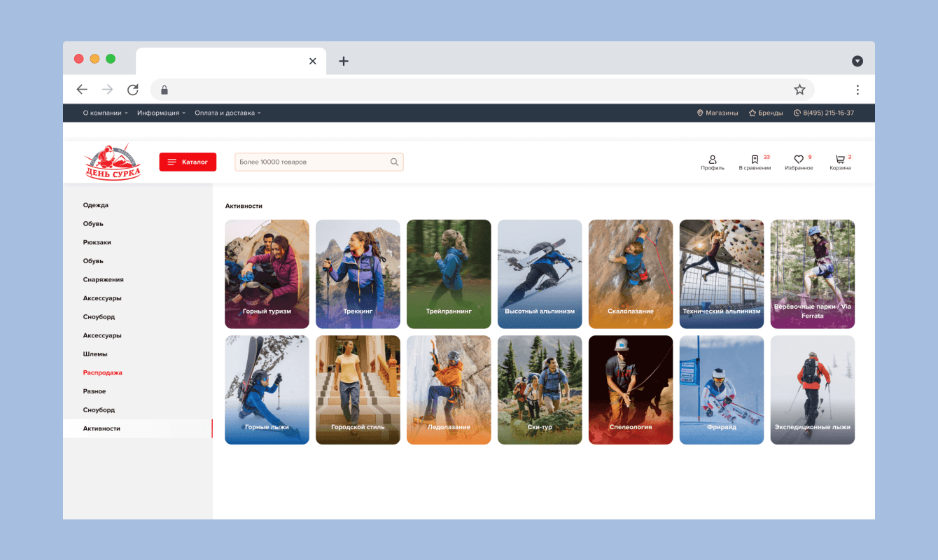The width and height of the screenshot is (938, 560).
Task: Open the Ледолазание activity card
Action: 449,390
